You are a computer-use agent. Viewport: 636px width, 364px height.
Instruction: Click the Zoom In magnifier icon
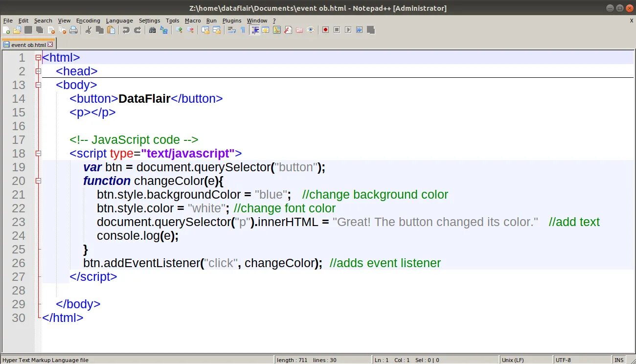[x=179, y=30]
